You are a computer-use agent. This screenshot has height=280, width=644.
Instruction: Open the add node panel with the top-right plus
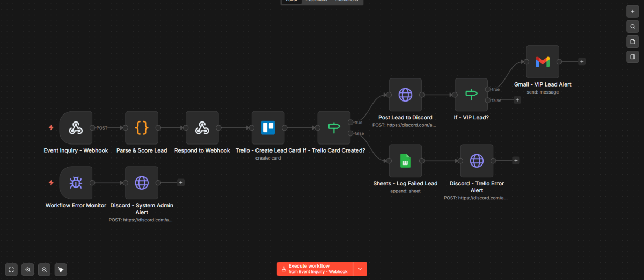coord(633,11)
